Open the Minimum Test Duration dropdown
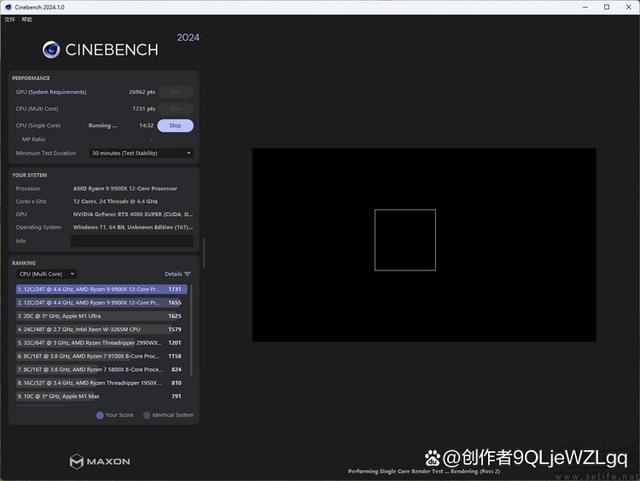The height and width of the screenshot is (481, 640). (141, 153)
